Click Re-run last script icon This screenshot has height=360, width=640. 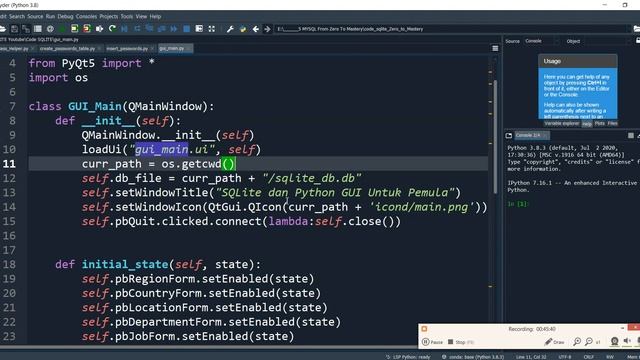coord(112,29)
